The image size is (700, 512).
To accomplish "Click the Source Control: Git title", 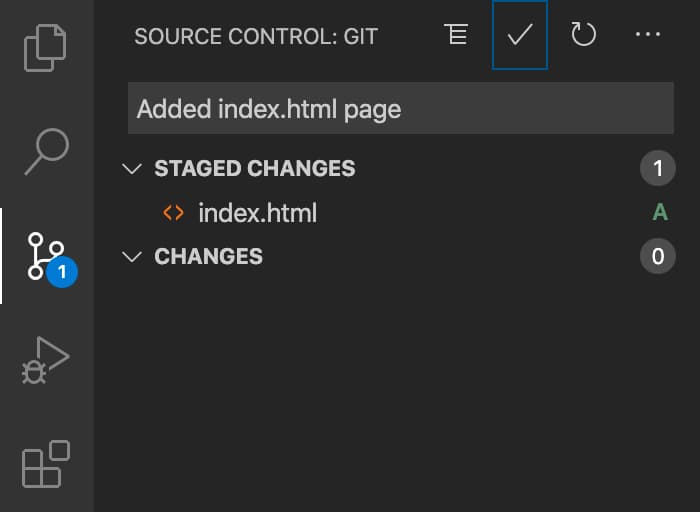I will click(256, 36).
